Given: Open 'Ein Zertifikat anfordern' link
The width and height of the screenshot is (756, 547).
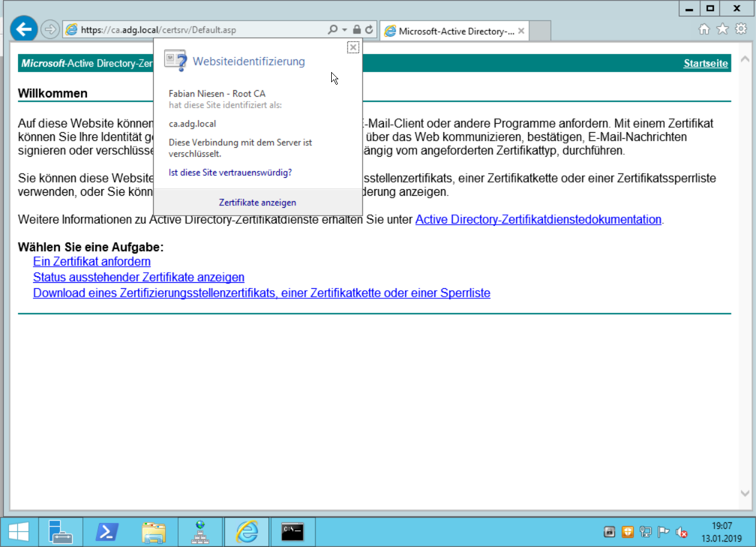Looking at the screenshot, I should (x=92, y=262).
